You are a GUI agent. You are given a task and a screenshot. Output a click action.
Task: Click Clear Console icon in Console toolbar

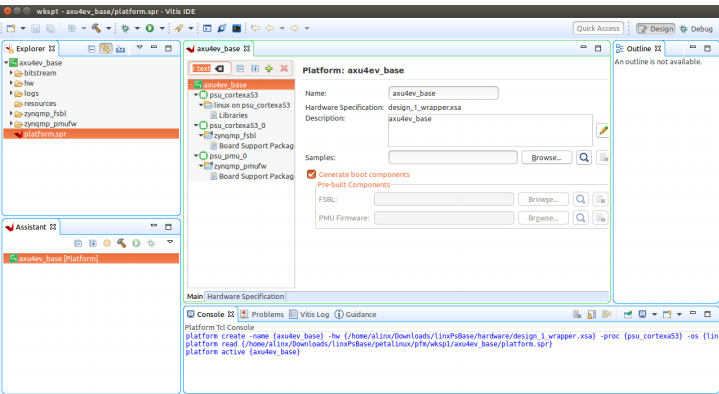pyautogui.click(x=577, y=314)
